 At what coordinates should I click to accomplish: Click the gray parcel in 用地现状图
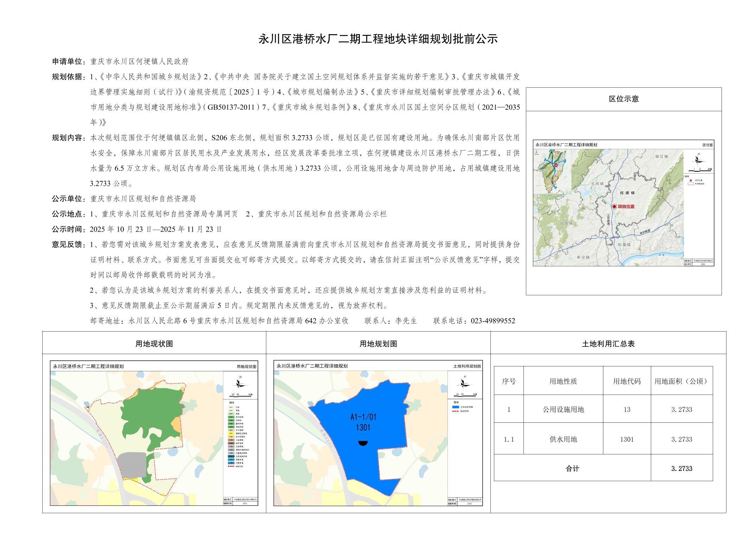point(132,465)
